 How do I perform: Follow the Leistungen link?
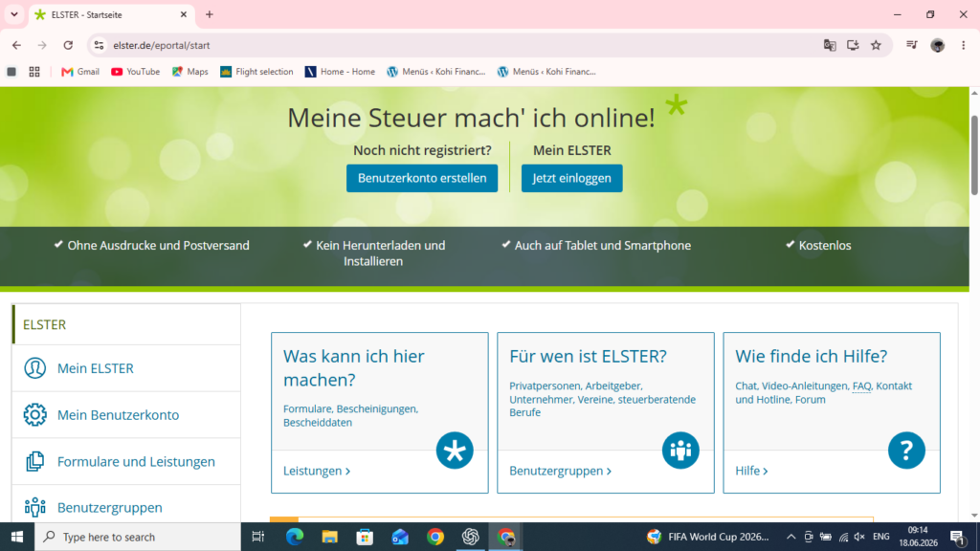(x=316, y=471)
